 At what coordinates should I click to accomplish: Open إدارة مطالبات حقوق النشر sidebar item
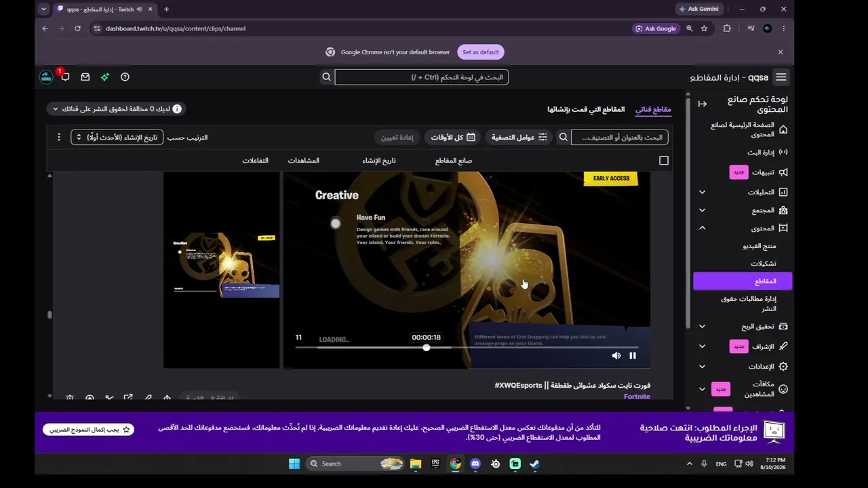[749, 304]
